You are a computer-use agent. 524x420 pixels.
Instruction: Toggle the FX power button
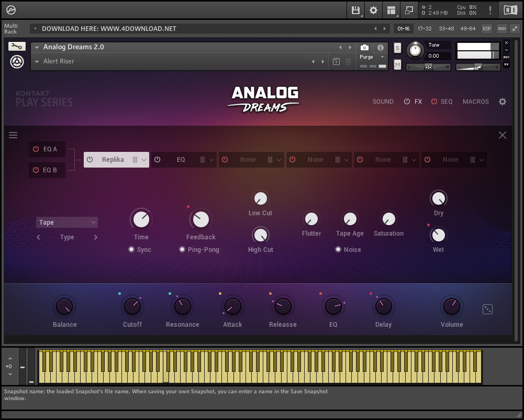coord(407,101)
